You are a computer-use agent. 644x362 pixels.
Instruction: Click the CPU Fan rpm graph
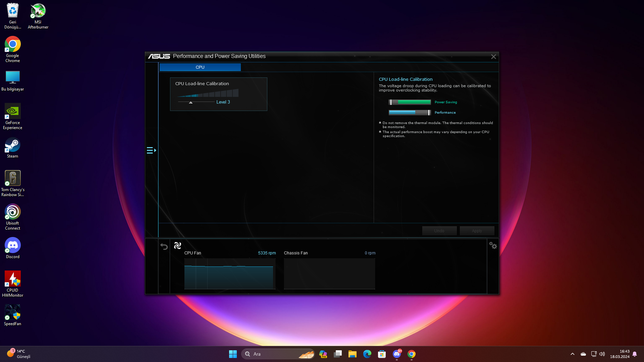[230, 274]
